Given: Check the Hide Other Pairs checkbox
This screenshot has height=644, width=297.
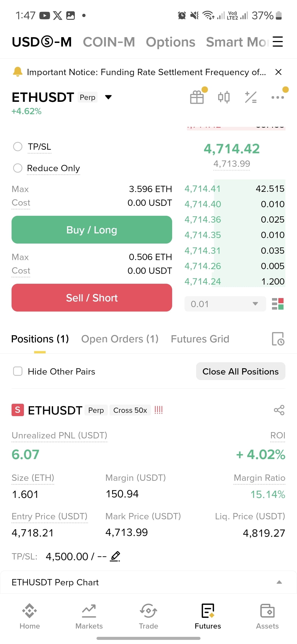Looking at the screenshot, I should pyautogui.click(x=18, y=371).
